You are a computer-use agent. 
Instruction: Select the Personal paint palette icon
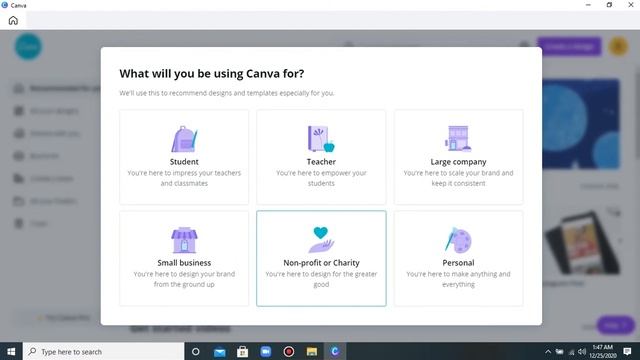(458, 240)
